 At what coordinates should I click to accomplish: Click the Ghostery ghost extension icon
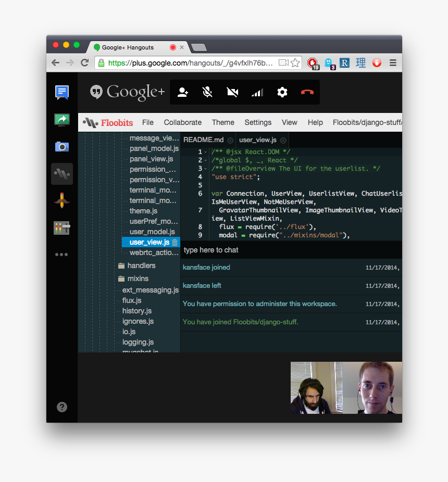[329, 64]
